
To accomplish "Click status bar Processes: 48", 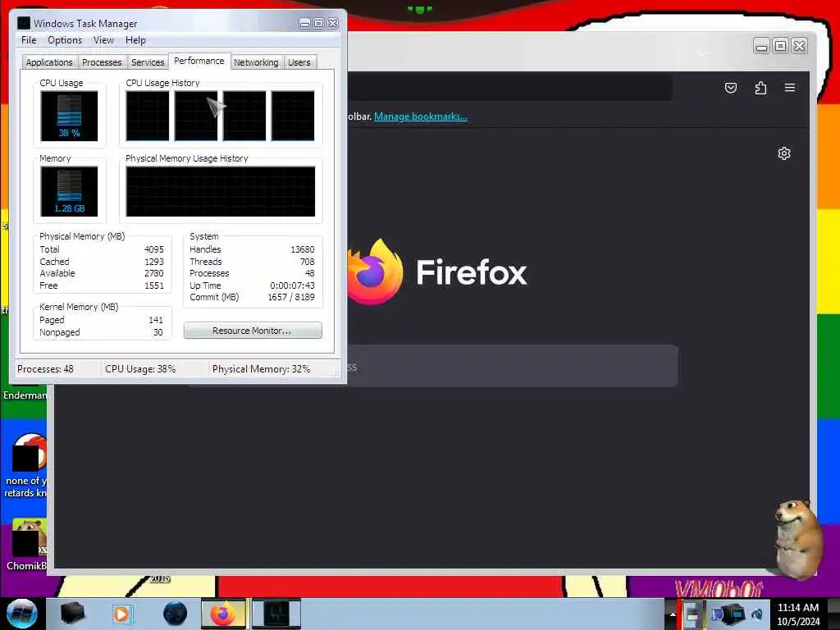I will click(46, 369).
